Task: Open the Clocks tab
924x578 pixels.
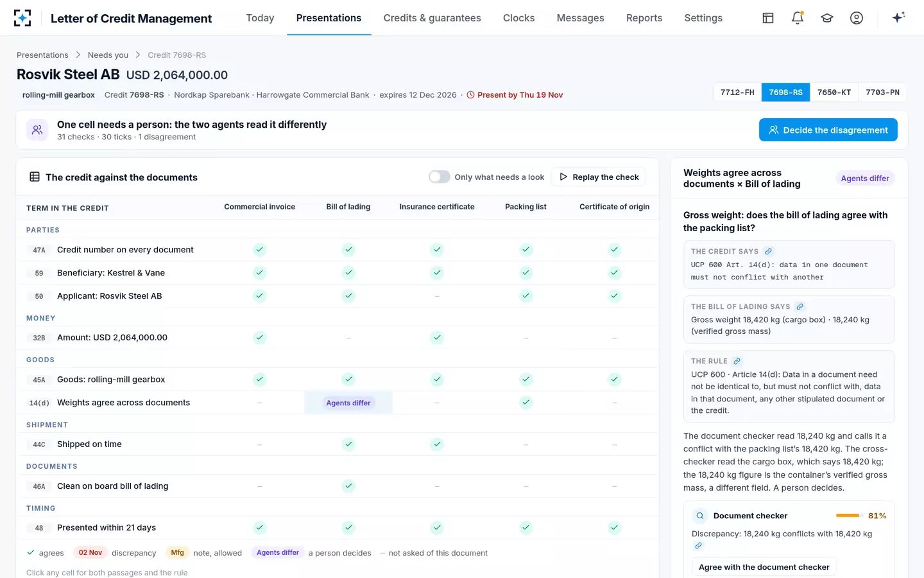Action: click(x=518, y=18)
